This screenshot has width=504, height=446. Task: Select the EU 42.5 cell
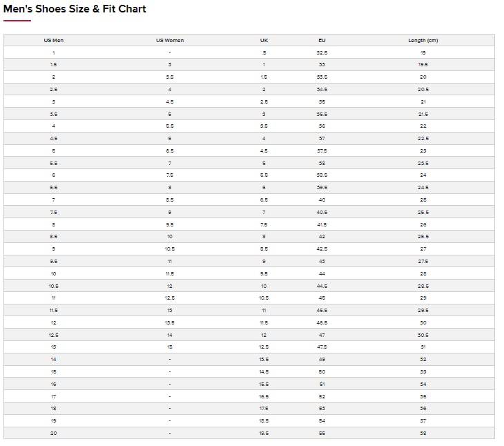322,249
